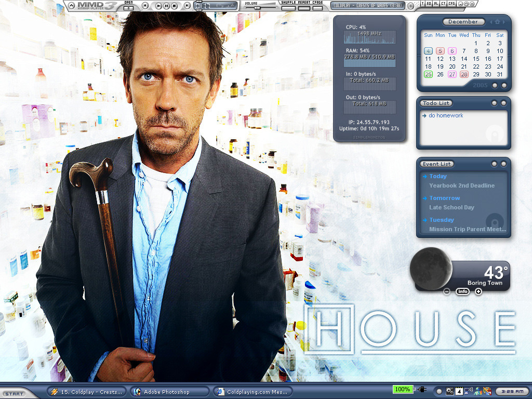Click the RAM usage bar in SimpleMonitor
Viewport: 532px width, 399px height.
coord(369,60)
